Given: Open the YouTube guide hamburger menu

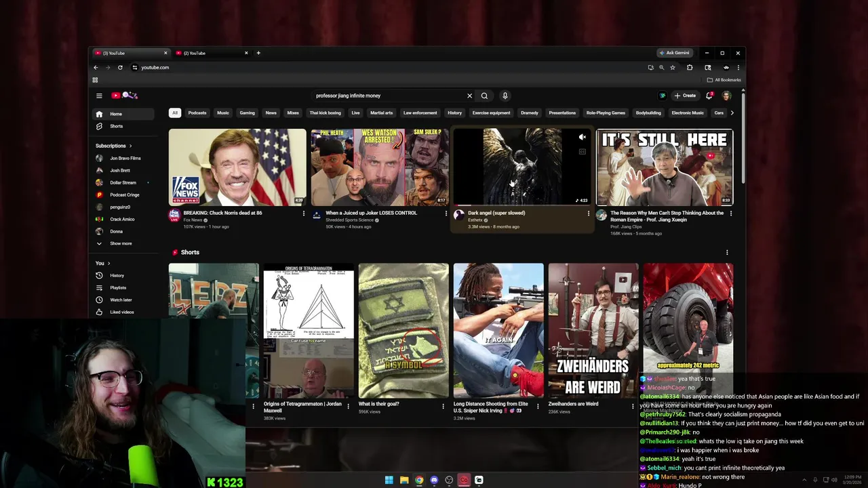Looking at the screenshot, I should 99,96.
